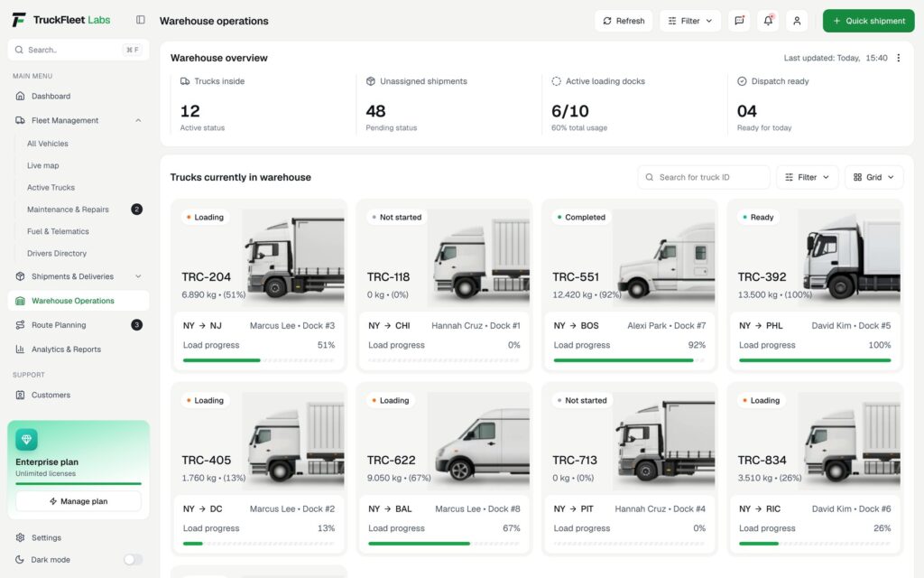Open the Grid view dropdown
The width and height of the screenshot is (924, 578).
click(873, 178)
